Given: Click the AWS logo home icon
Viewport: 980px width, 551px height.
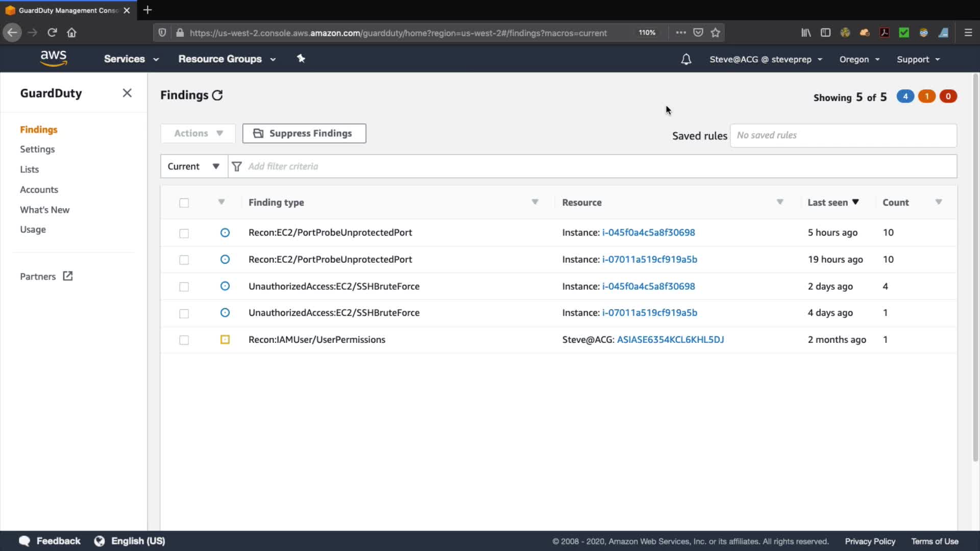Looking at the screenshot, I should coord(54,59).
